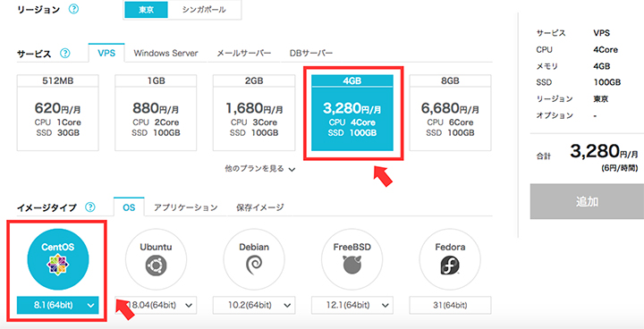
Task: Open the CentOS 8.1(64bit) version dropdown
Action: (57, 305)
